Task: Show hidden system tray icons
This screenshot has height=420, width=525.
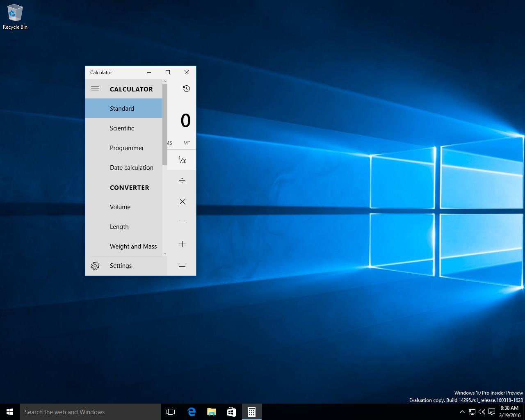Action: 462,412
